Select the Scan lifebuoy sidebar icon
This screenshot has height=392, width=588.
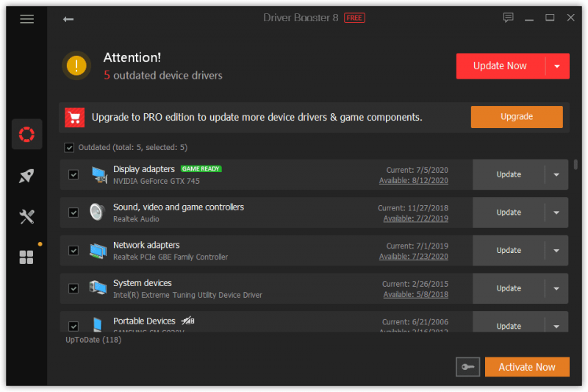26,135
